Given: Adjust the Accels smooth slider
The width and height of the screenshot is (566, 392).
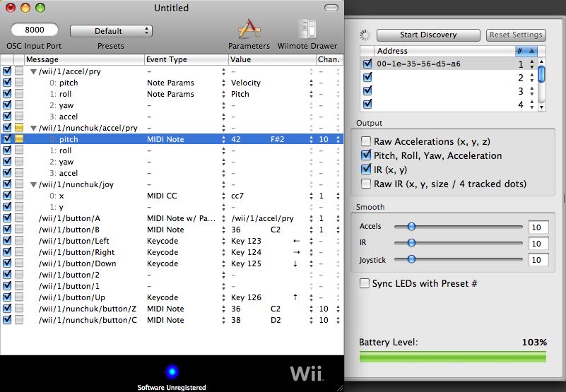Looking at the screenshot, I should [411, 227].
